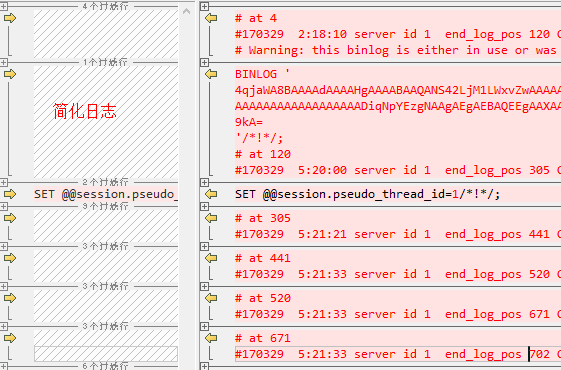561x370 pixels.
Task: Select the line ending "end_log_pos 702"
Action: tap(398, 354)
